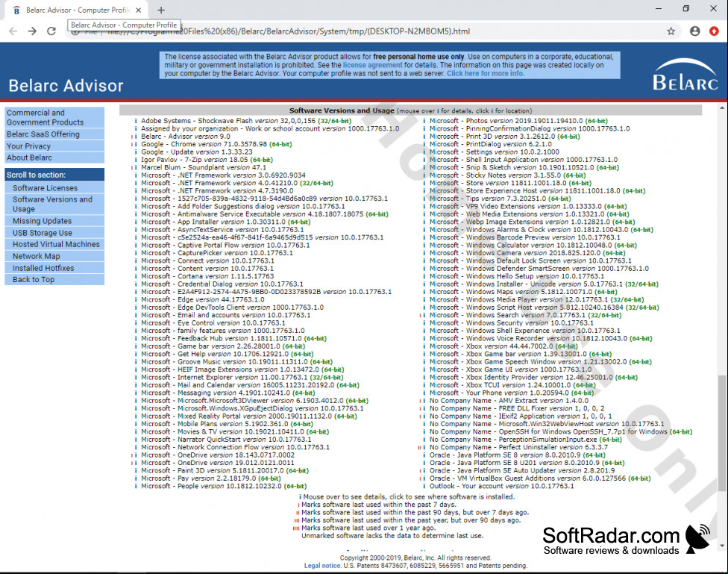Click the info icon beside AMV Extract
The image size is (728, 574).
tap(424, 401)
